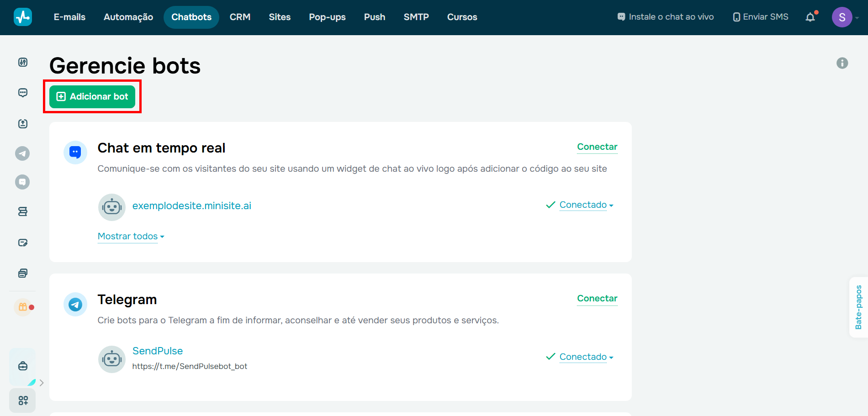The width and height of the screenshot is (868, 416).
Task: Click the Adicionar bot button
Action: tap(92, 96)
